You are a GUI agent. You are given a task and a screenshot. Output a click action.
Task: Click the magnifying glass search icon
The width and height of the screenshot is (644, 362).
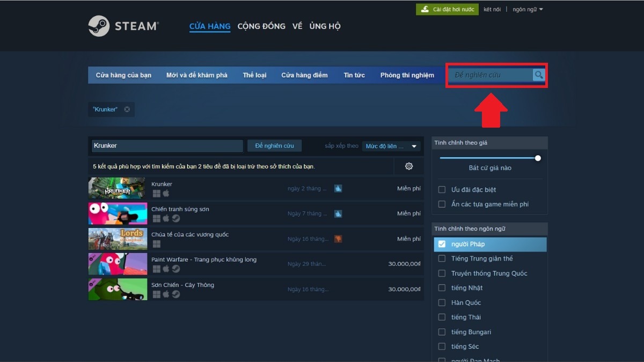539,75
